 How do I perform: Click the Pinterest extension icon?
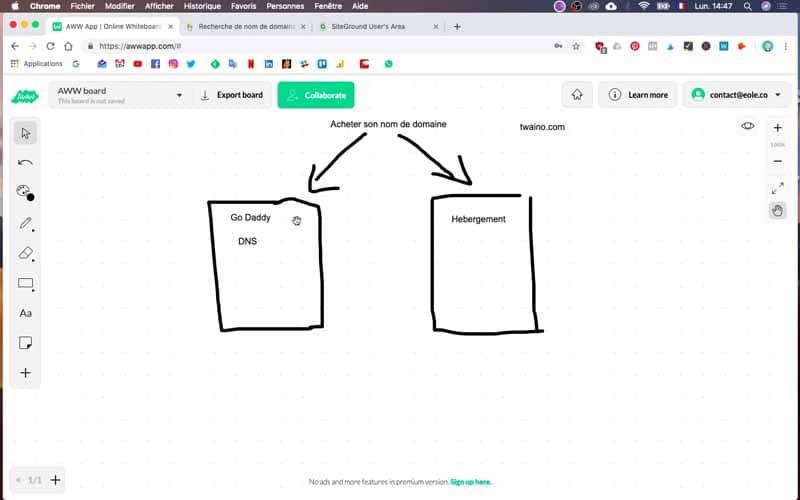coord(635,46)
